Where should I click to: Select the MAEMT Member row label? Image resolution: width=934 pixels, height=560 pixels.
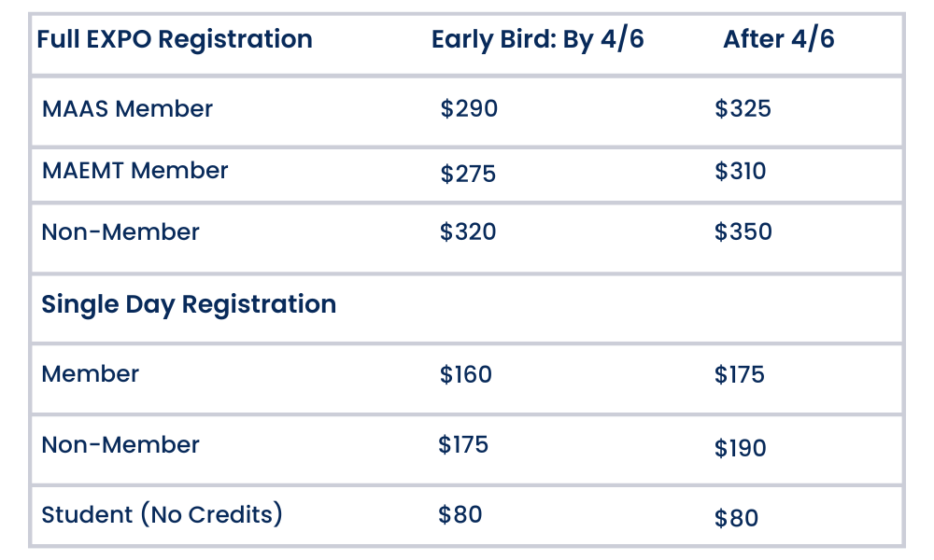(134, 171)
